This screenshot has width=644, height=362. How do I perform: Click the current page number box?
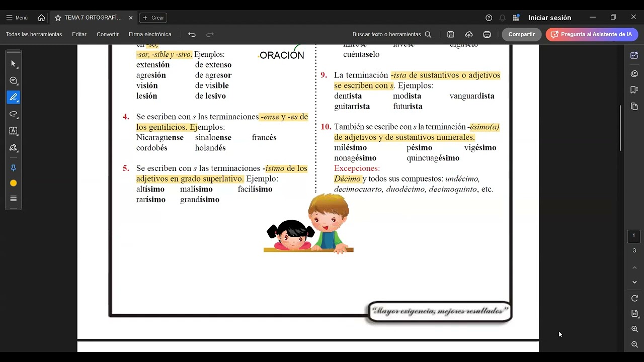coord(634,236)
